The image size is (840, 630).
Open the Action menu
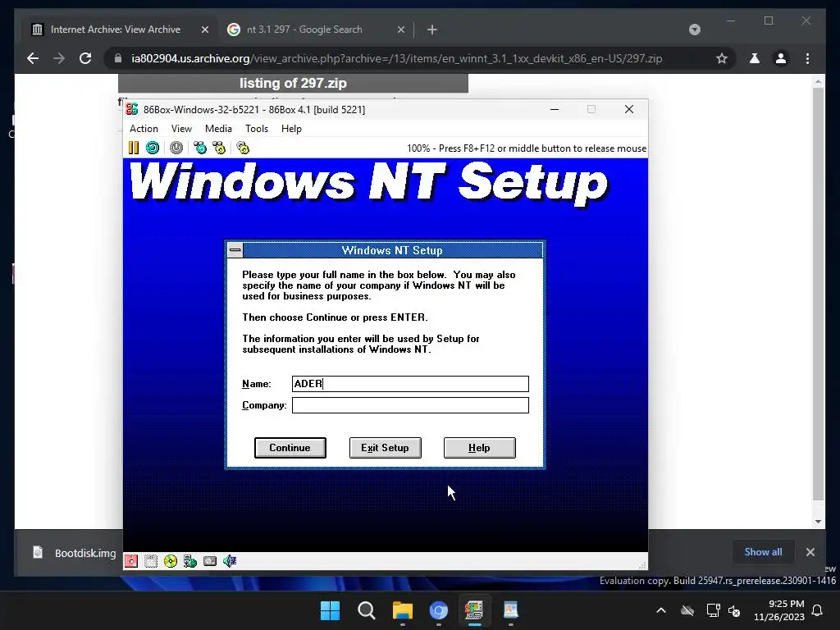(x=144, y=129)
